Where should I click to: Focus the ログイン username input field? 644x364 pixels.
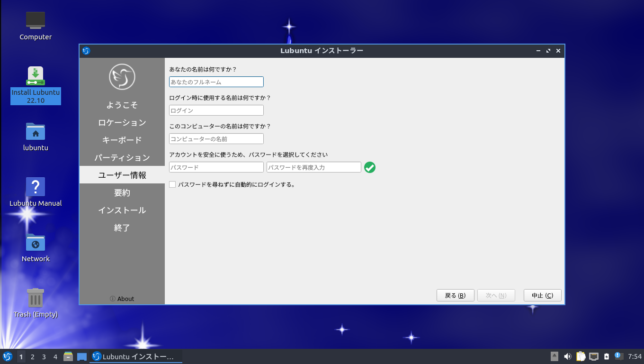pos(216,110)
